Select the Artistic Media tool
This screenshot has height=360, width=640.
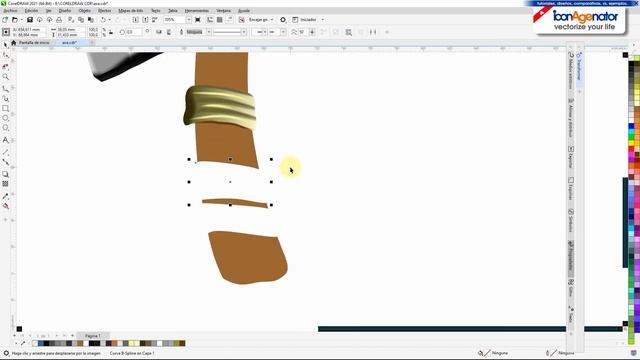pyautogui.click(x=5, y=98)
